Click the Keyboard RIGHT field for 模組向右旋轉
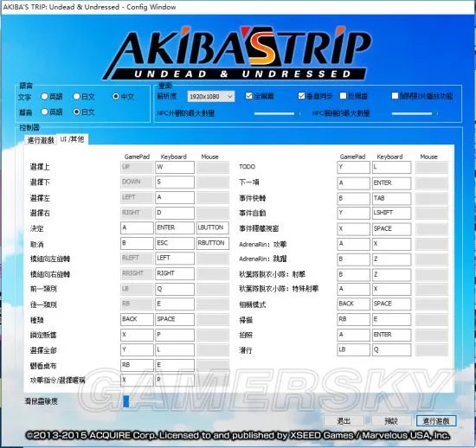This screenshot has height=448, width=476. 175,273
